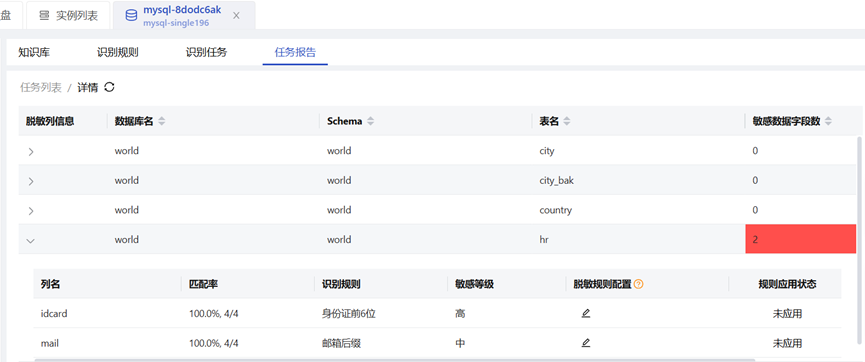Click the 匹配率 column header
This screenshot has width=865, height=362.
204,284
